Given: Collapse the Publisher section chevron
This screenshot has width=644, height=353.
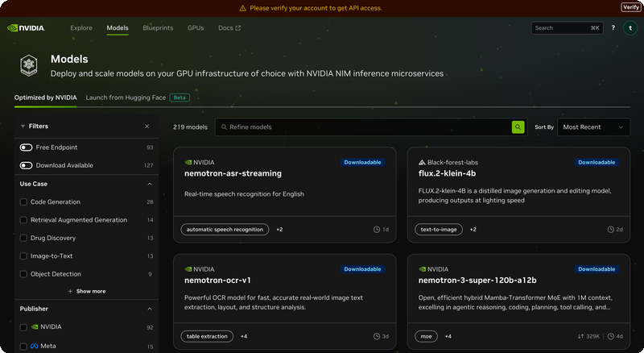Looking at the screenshot, I should [150, 309].
